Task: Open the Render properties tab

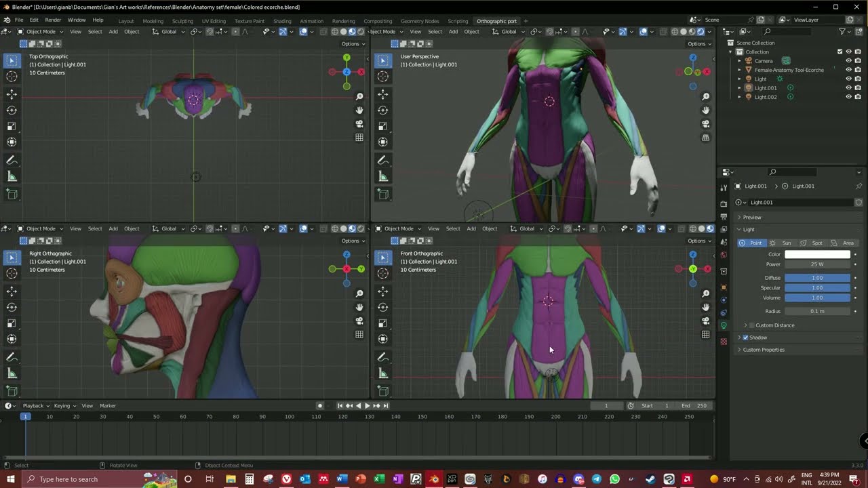Action: pyautogui.click(x=724, y=203)
